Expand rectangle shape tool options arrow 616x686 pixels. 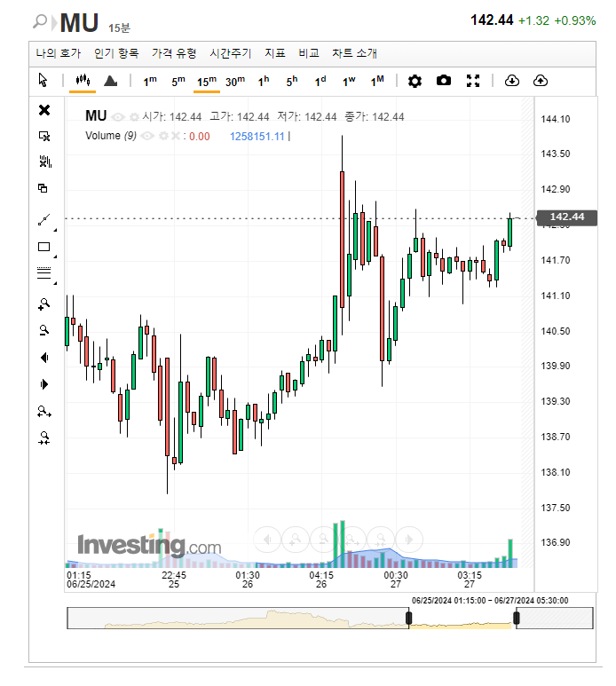55,256
